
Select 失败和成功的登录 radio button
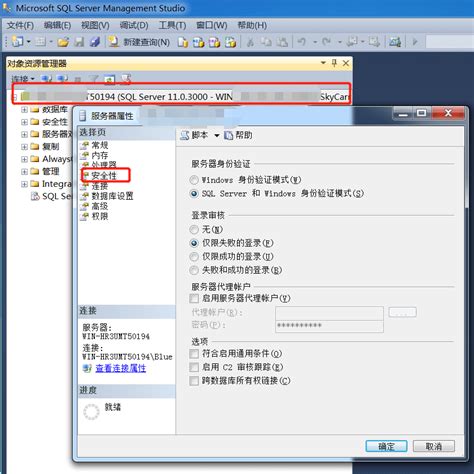pyautogui.click(x=194, y=270)
